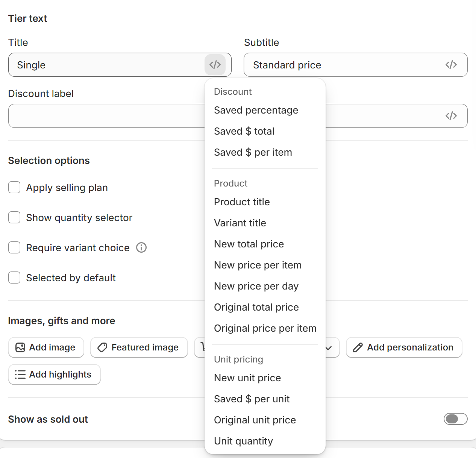Click the variable code icon in Subtitle field
The height and width of the screenshot is (458, 476).
tap(451, 65)
